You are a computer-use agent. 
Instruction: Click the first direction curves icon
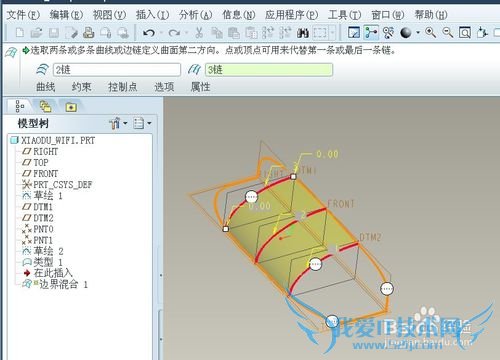tap(42, 70)
